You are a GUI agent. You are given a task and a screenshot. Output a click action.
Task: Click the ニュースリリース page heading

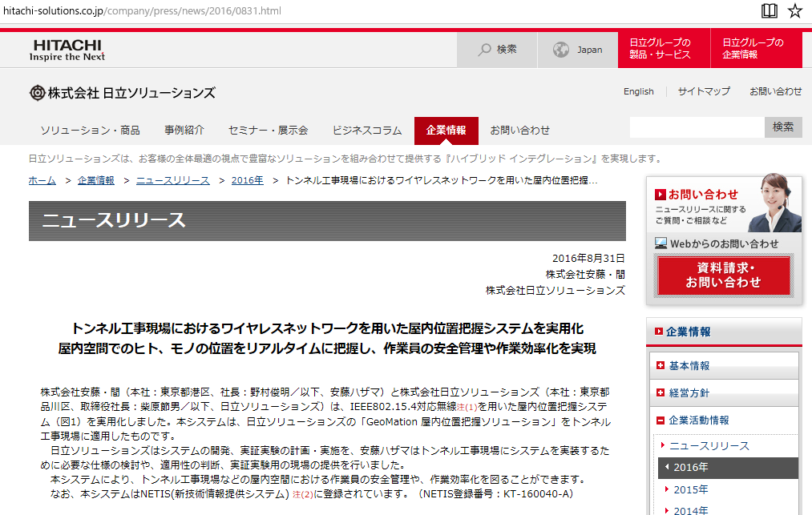[x=113, y=220]
